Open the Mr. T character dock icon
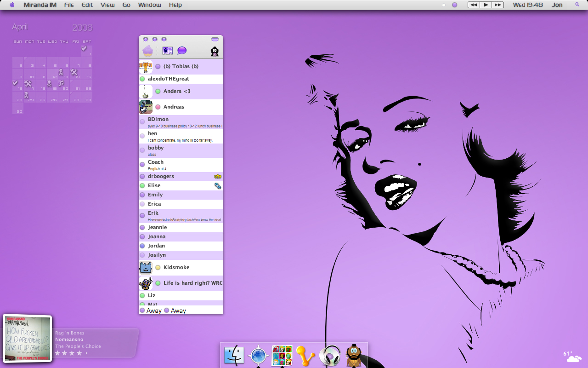Screen dimensions: 588x368 [x=353, y=356]
